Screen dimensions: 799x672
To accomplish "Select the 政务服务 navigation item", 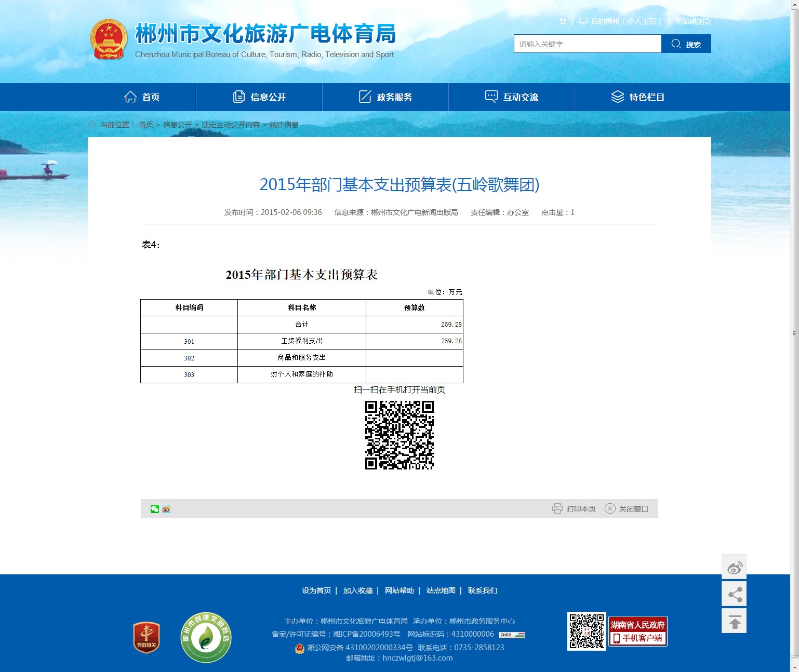I will click(385, 97).
